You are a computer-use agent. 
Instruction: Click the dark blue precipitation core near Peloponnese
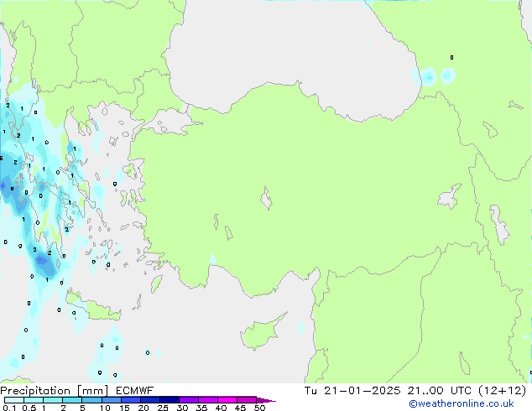[x=41, y=260]
